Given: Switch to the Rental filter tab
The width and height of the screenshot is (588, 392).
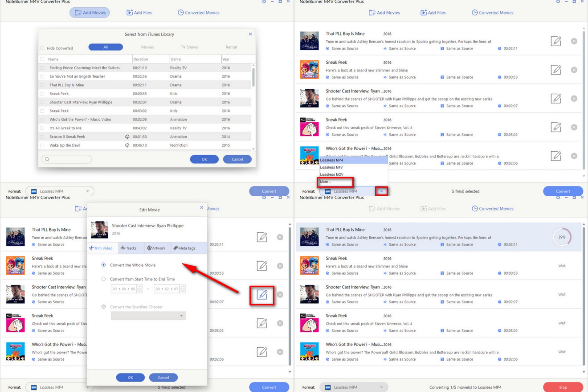Looking at the screenshot, I should pos(231,47).
